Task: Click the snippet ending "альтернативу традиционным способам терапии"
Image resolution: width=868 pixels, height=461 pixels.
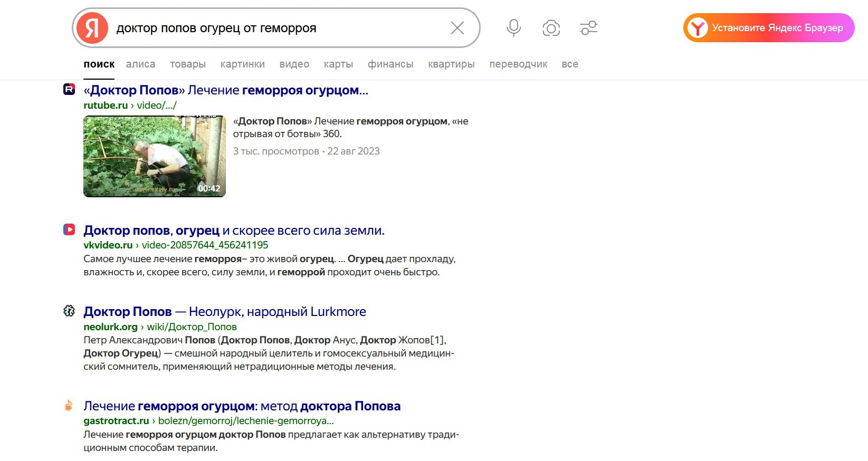Action: coord(271,441)
